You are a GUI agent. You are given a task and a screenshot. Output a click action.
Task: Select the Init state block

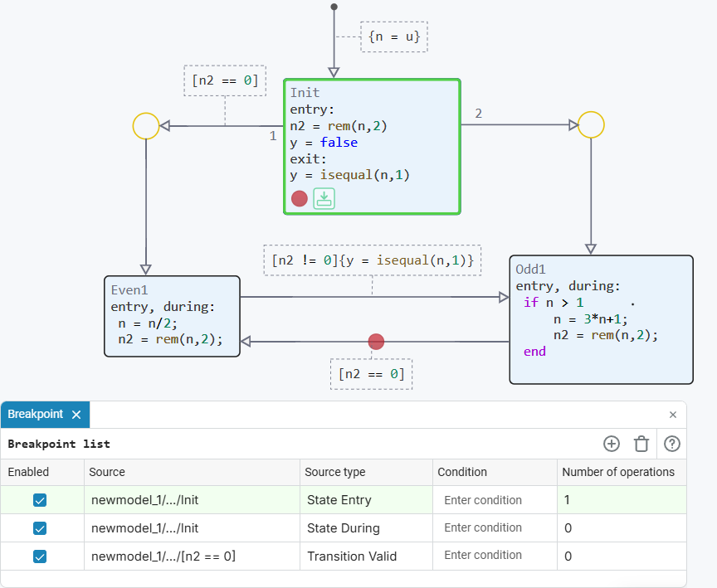(372, 147)
